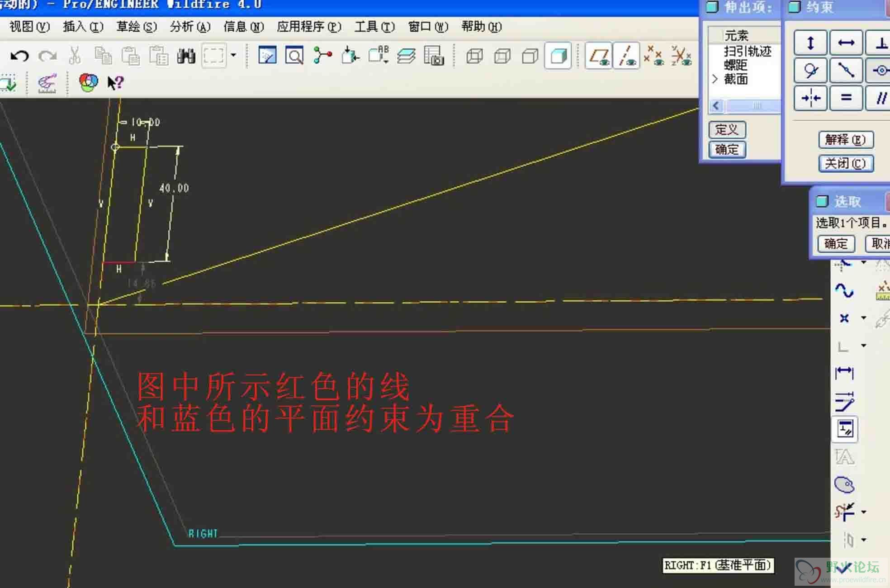
Task: Click the sketch orientation icon
Action: (8, 83)
